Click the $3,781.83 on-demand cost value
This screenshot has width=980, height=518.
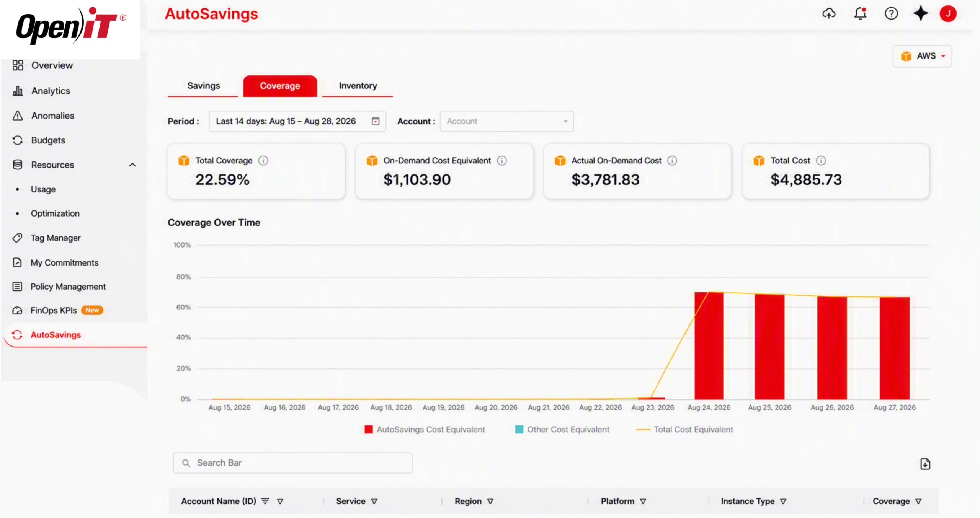606,180
